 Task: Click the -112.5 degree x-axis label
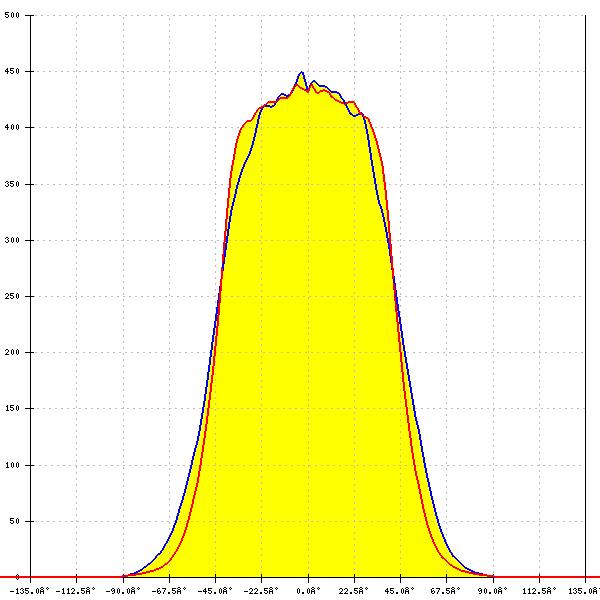pyautogui.click(x=76, y=591)
